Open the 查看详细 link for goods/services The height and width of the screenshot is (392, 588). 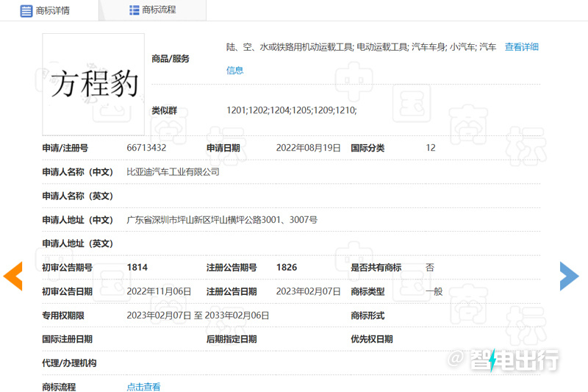(x=521, y=47)
